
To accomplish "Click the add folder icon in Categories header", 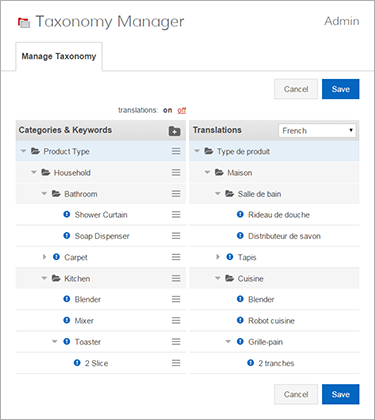I will point(174,131).
